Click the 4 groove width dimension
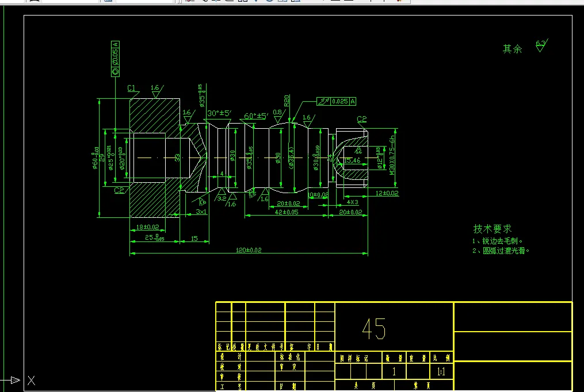Image resolution: width=584 pixels, height=392 pixels. 222,174
